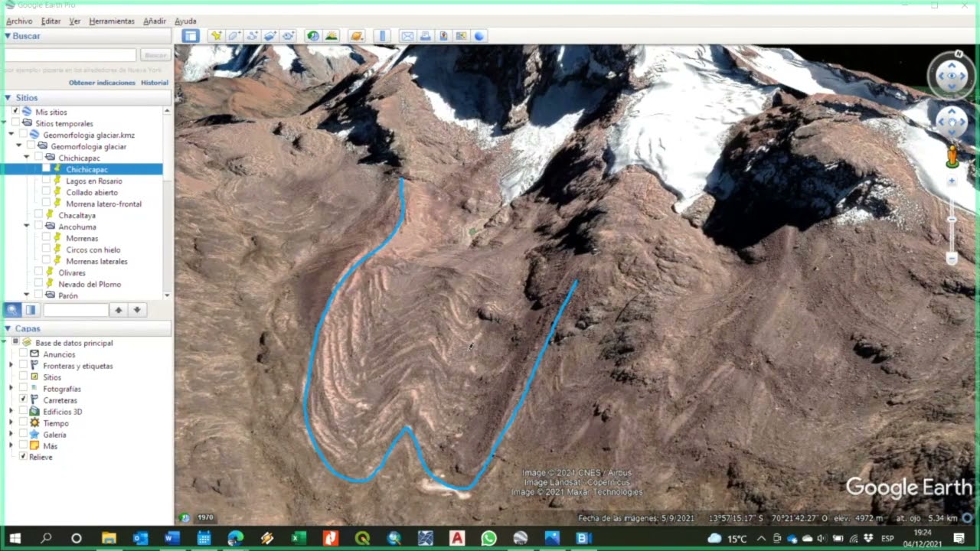Open the Ver menu

[x=74, y=21]
